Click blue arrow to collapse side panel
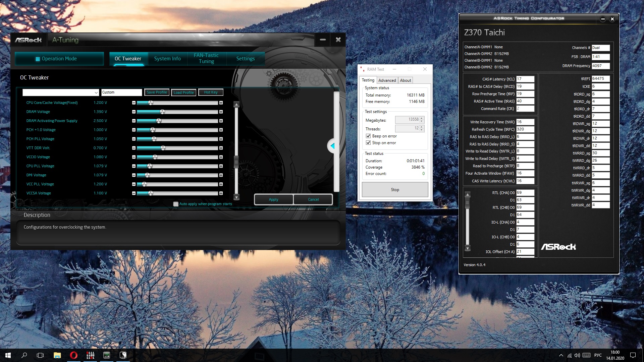 [x=332, y=146]
